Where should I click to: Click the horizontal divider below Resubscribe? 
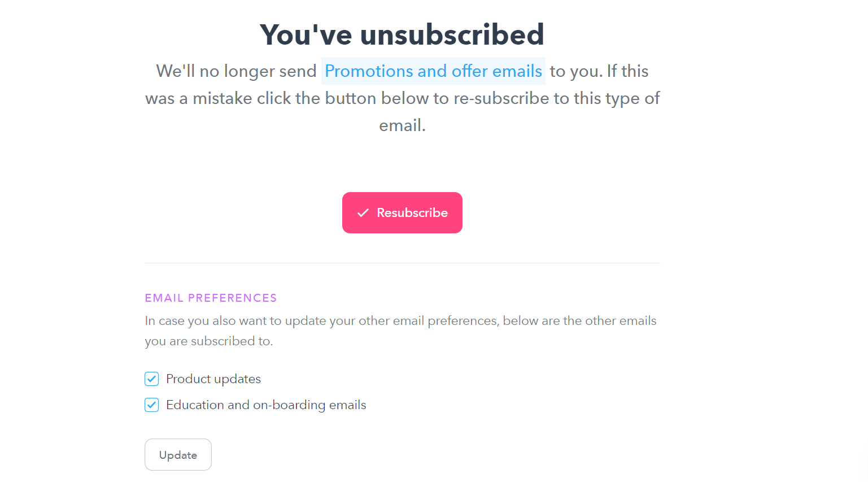[402, 263]
